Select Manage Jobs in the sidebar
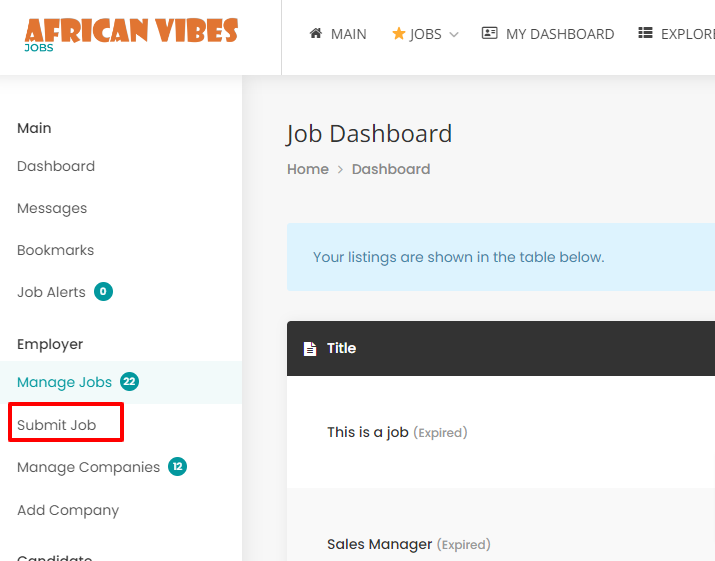Screen dimensions: 715x561 64,382
